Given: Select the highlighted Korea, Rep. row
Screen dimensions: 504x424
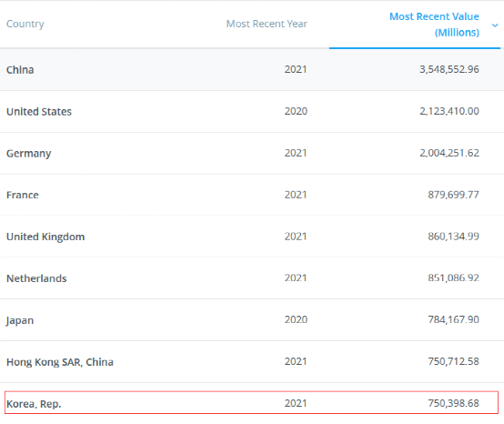Looking at the screenshot, I should (251, 402).
